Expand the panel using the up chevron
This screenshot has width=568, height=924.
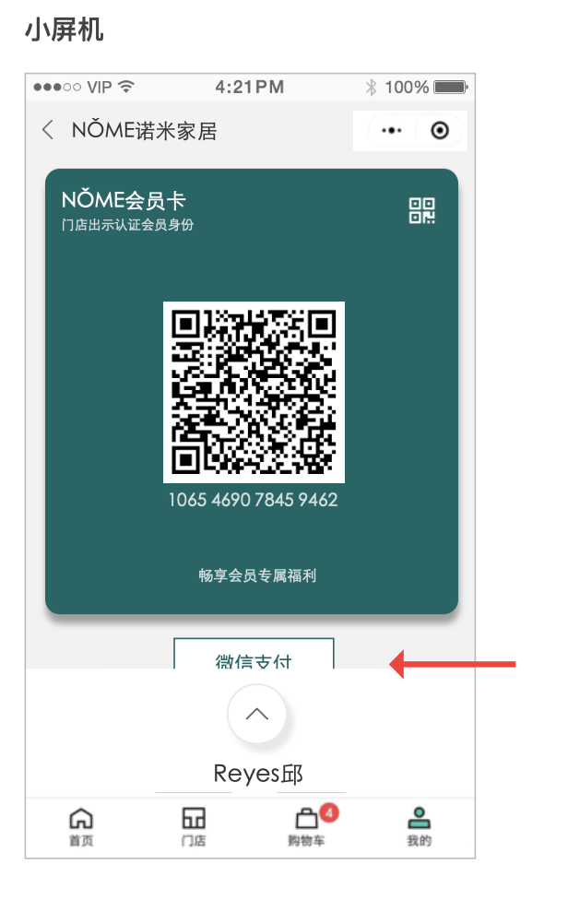(257, 714)
